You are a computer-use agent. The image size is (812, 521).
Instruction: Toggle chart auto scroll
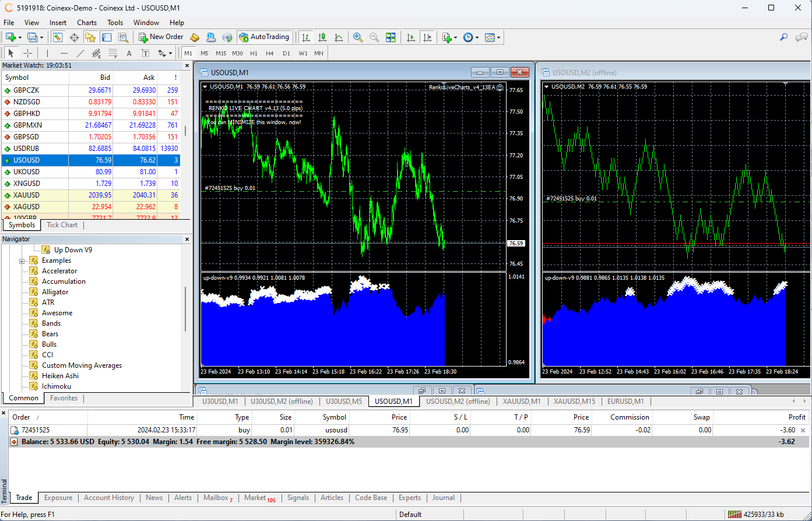(x=411, y=37)
